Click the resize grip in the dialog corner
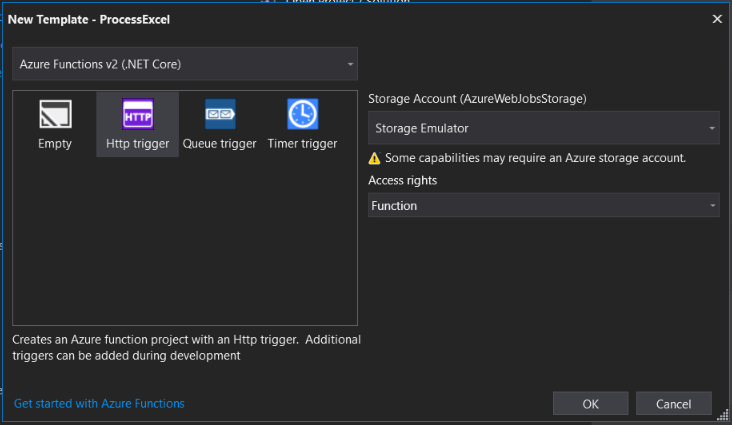Screen dimensions: 732x425 click(723, 414)
